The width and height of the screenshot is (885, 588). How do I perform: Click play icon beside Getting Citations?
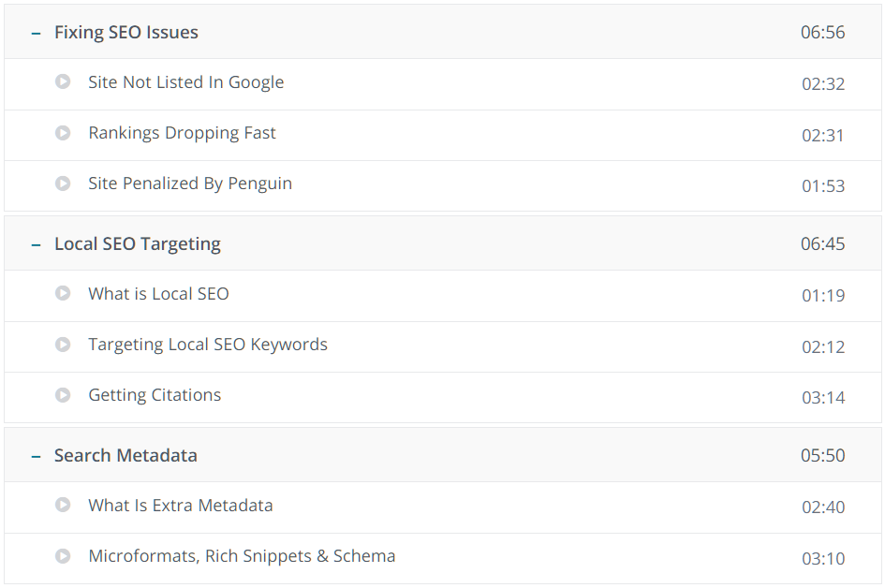[x=63, y=395]
